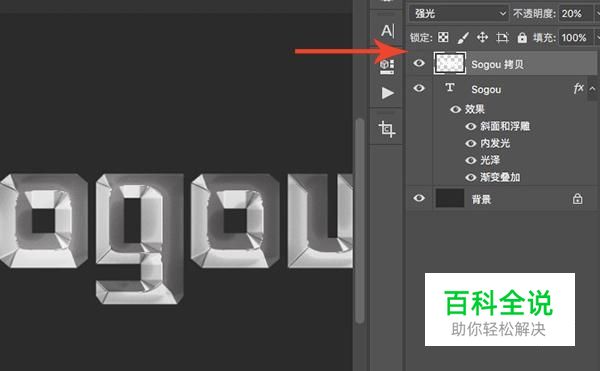Open the 斜面和浮雕 effect settings
The width and height of the screenshot is (600, 371).
tap(505, 127)
